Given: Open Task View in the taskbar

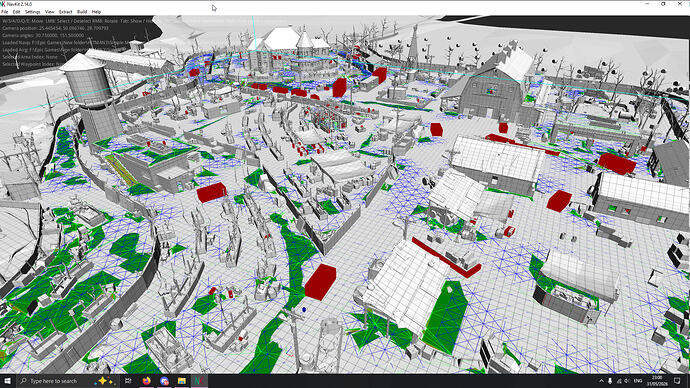Looking at the screenshot, I should point(128,381).
